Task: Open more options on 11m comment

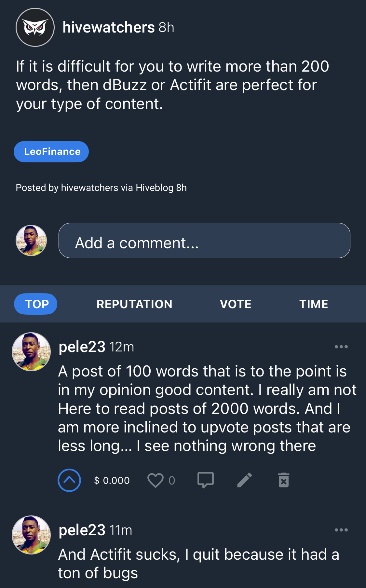Action: 341,530
